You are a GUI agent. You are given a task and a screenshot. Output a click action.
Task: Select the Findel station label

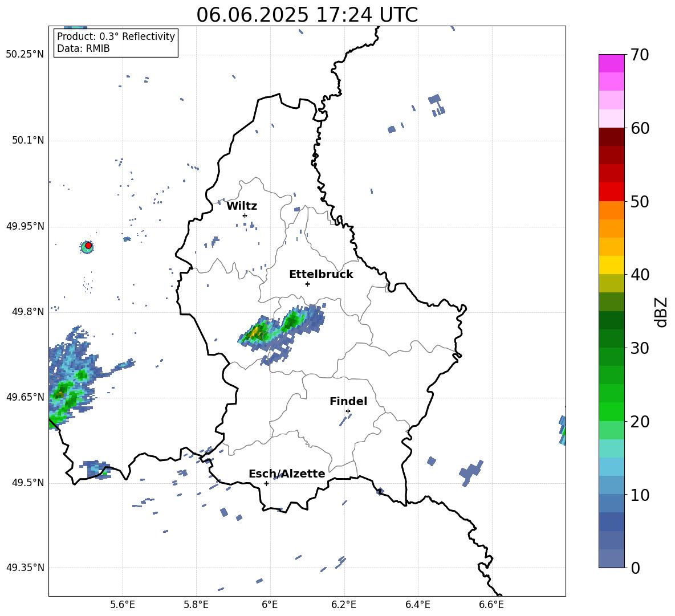point(348,401)
